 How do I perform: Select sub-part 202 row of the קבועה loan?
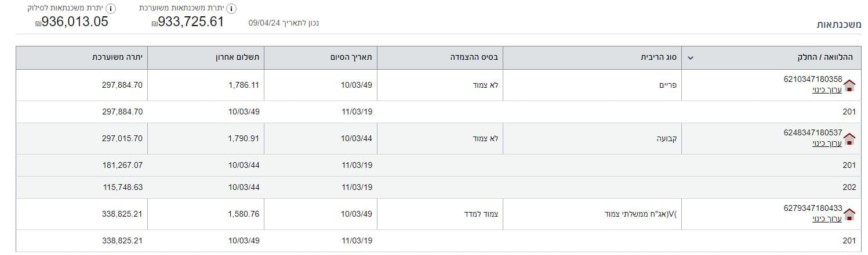849,188
